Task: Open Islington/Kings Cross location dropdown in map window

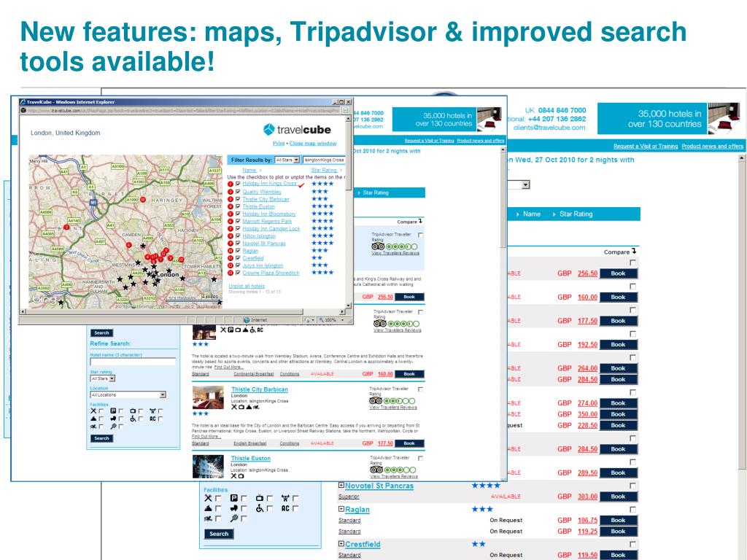Action: coord(324,160)
